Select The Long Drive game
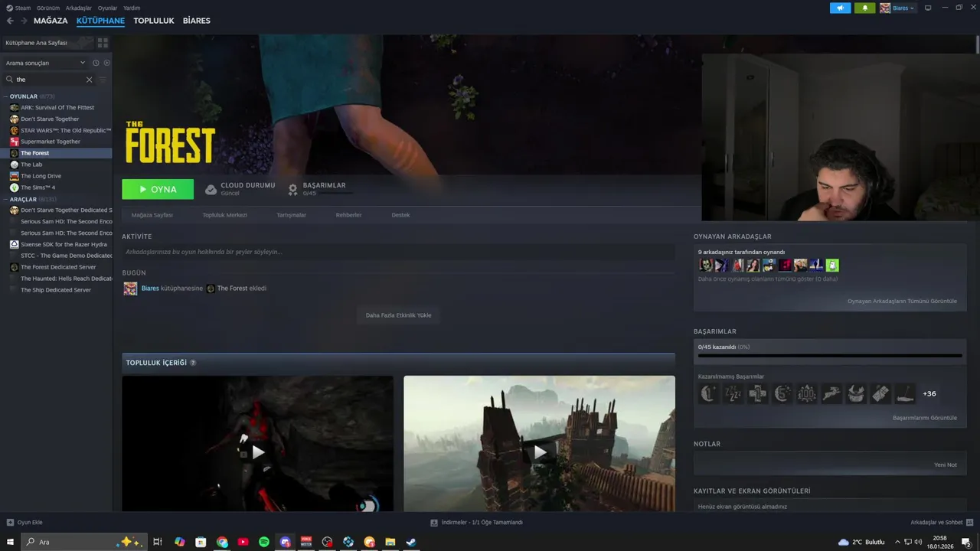Screen dimensions: 980x551 [41, 176]
